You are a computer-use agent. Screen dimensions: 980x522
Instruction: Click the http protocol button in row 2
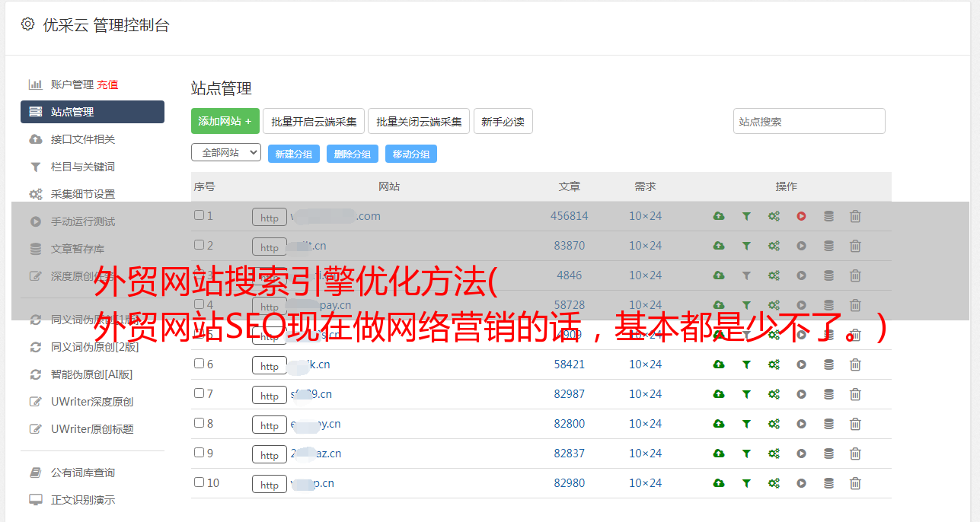pos(270,247)
